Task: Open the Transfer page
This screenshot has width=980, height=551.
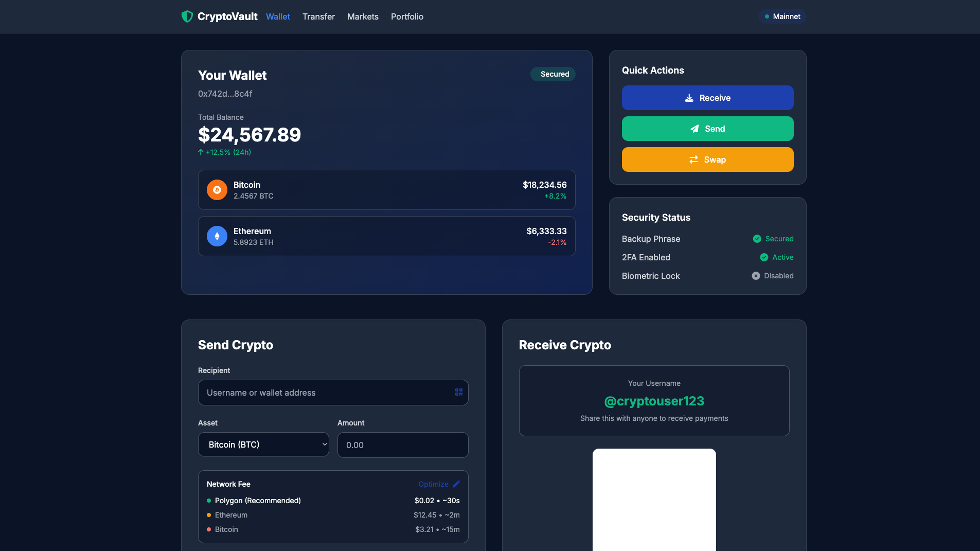Action: point(318,16)
